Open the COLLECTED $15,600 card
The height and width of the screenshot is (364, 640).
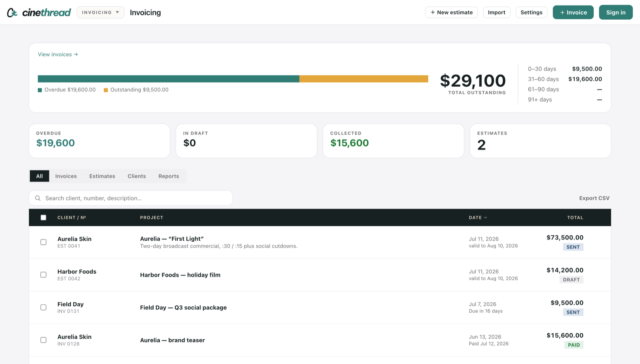pyautogui.click(x=393, y=141)
